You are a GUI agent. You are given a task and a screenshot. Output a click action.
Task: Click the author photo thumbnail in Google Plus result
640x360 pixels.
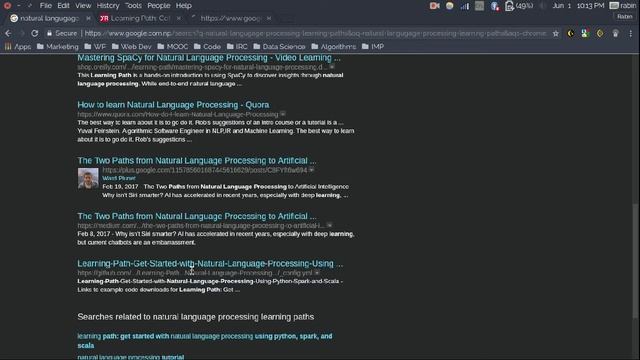coord(88,178)
